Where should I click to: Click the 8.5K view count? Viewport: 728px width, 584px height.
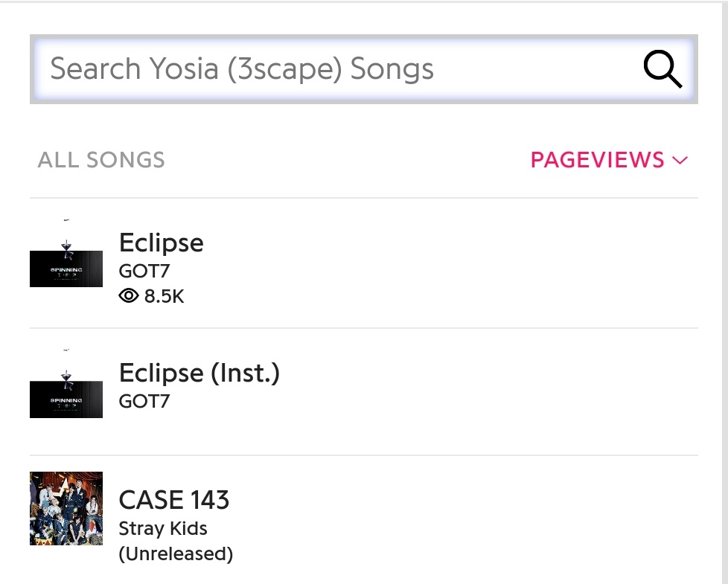164,296
